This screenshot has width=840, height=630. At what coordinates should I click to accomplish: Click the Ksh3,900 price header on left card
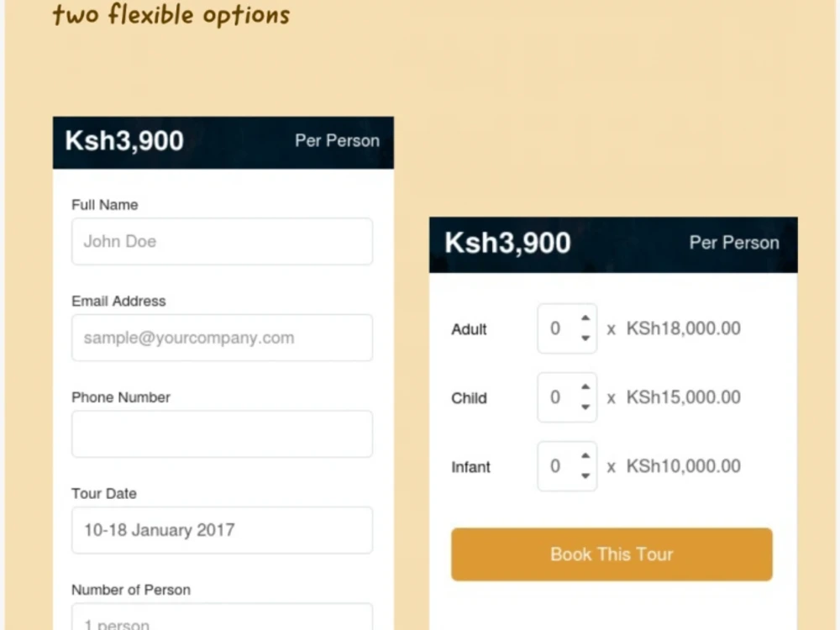123,141
